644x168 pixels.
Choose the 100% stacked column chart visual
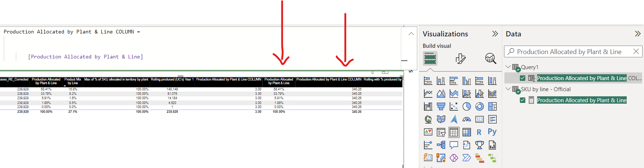click(x=492, y=81)
